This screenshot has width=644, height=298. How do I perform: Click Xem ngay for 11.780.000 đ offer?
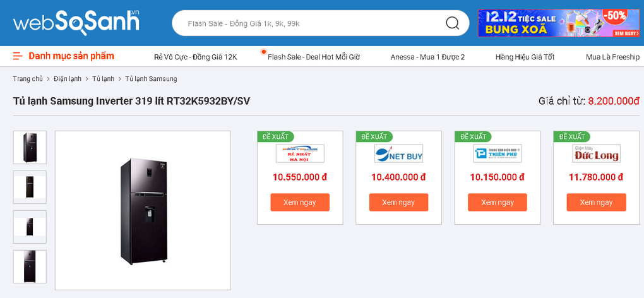pos(597,203)
